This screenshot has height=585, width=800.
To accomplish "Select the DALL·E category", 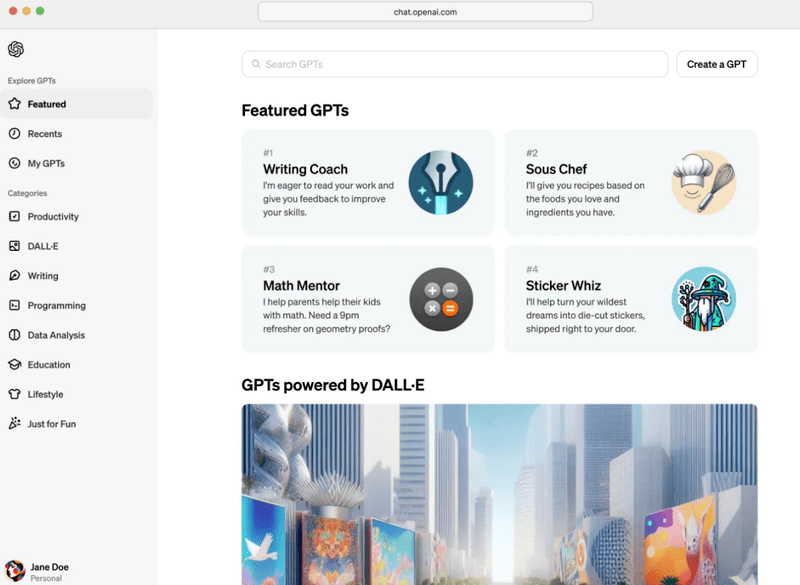I will pos(42,246).
